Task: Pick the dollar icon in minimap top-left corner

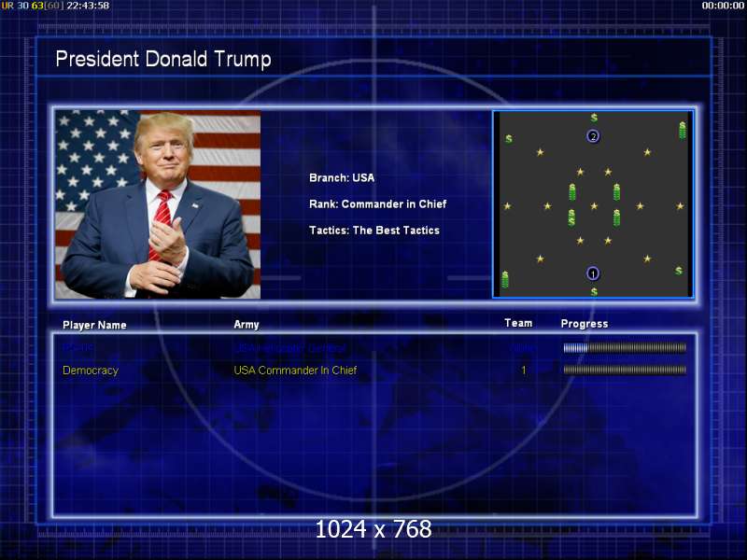Action: 509,138
